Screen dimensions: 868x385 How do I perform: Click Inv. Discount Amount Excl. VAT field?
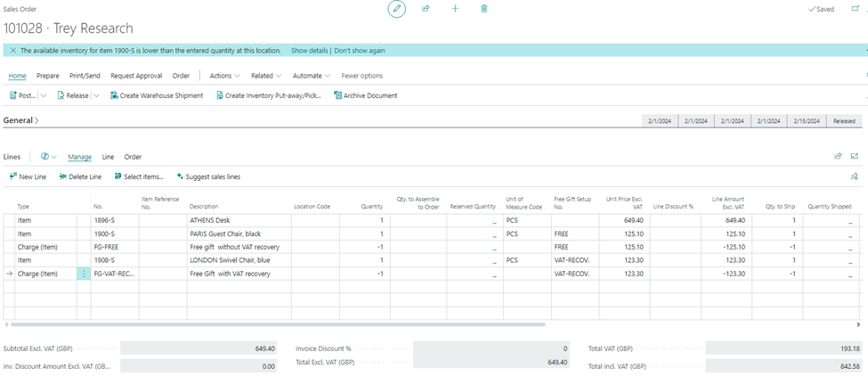coord(199,365)
